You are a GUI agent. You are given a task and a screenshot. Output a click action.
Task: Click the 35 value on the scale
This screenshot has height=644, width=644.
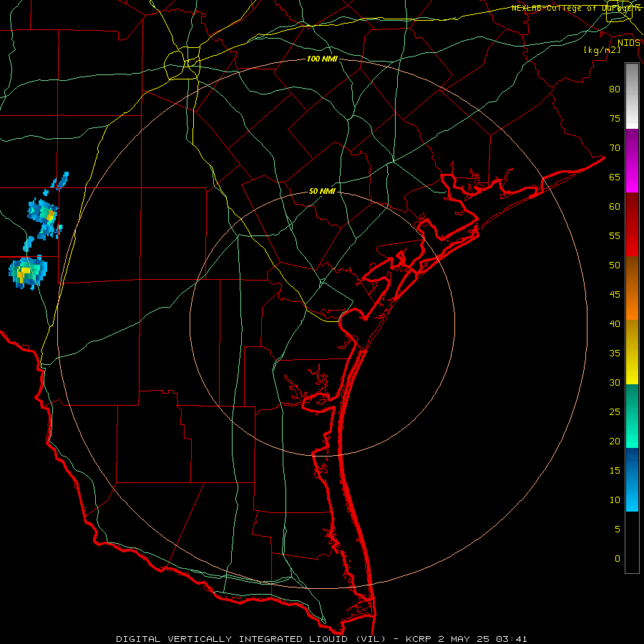(615, 353)
